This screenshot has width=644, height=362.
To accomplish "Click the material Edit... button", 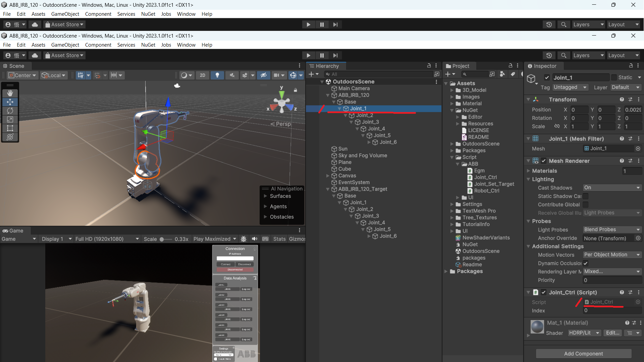I will (612, 333).
